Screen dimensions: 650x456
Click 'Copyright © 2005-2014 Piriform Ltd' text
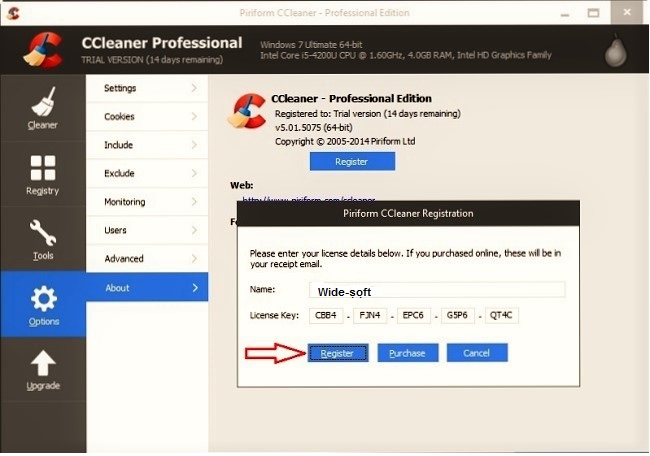345,141
